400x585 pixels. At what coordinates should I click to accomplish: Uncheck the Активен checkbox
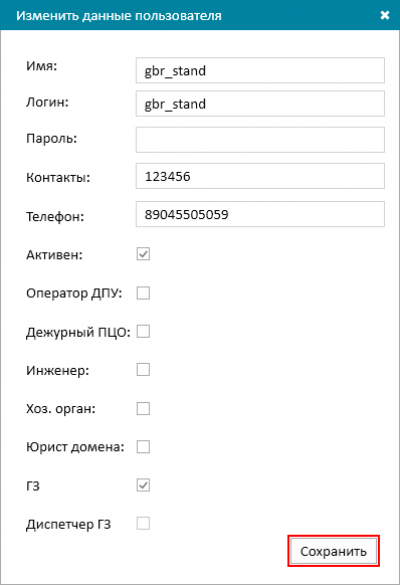[x=143, y=254]
